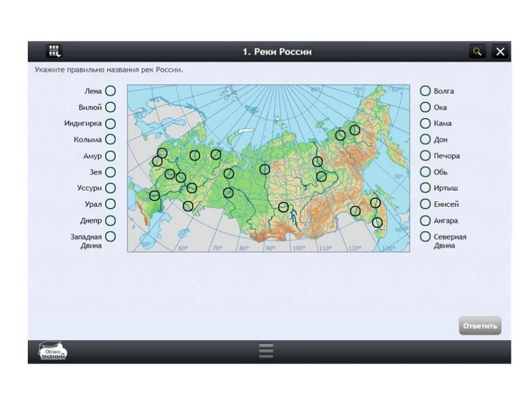The image size is (532, 399).
Task: Choose the circle beside Ангара
Action: click(x=425, y=221)
